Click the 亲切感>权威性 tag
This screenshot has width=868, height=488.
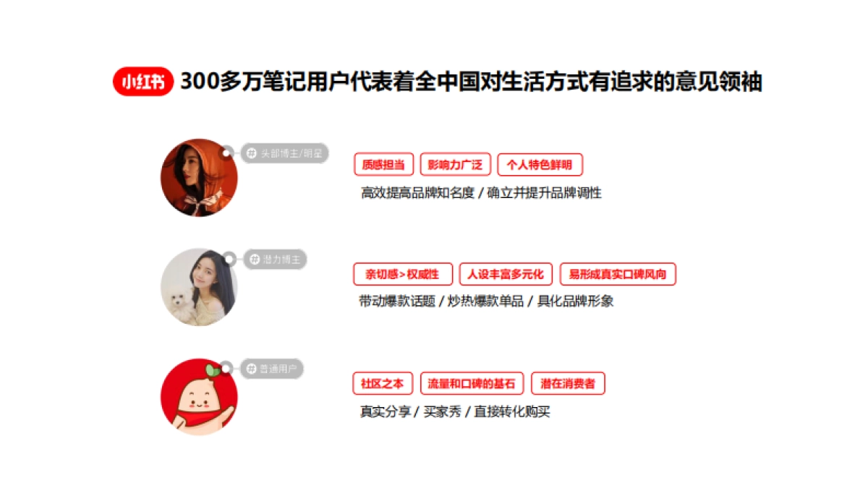[x=403, y=274]
